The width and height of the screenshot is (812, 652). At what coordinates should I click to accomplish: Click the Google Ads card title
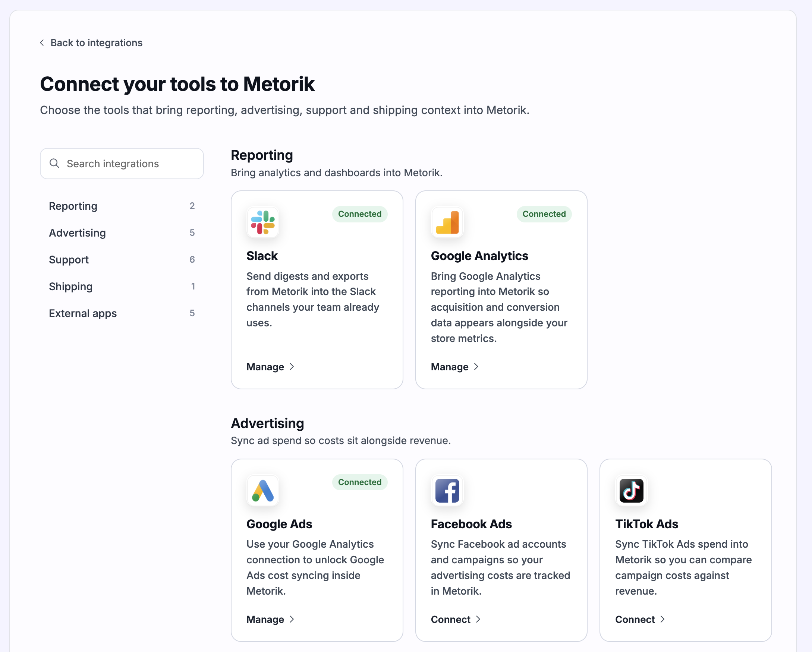tap(279, 524)
